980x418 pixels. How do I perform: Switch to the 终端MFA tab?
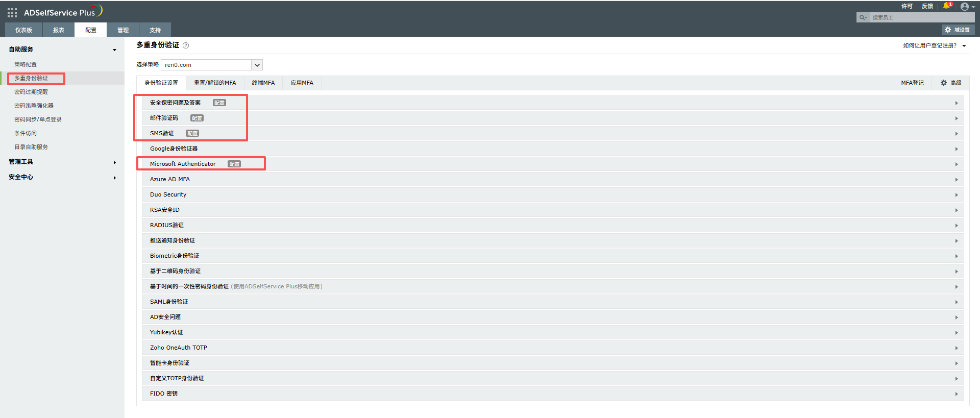(x=263, y=83)
